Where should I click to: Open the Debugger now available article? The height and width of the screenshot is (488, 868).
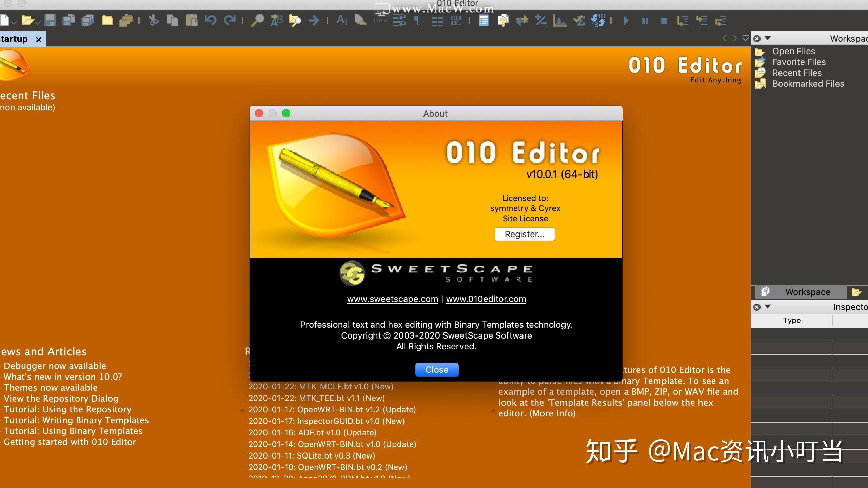tap(55, 366)
